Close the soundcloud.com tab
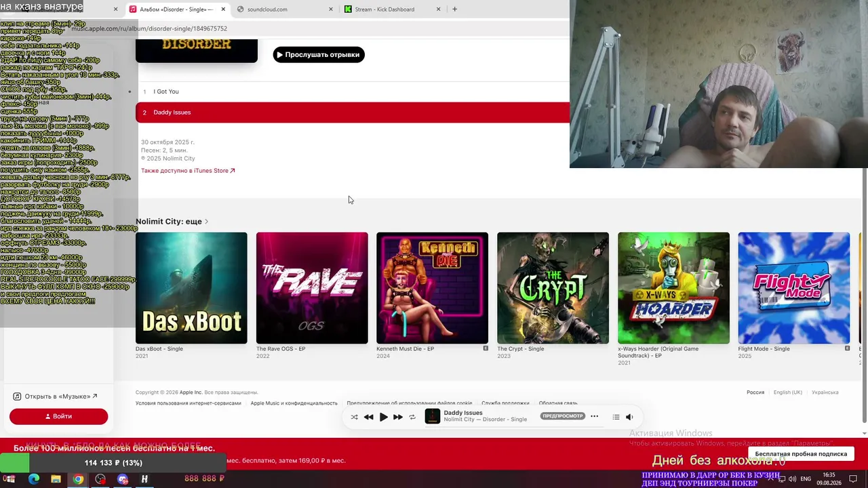868x488 pixels. tap(331, 9)
